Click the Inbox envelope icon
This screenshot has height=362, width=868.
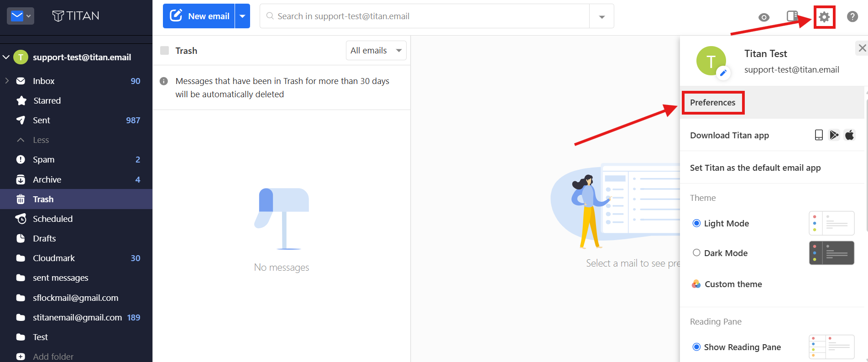(21, 81)
